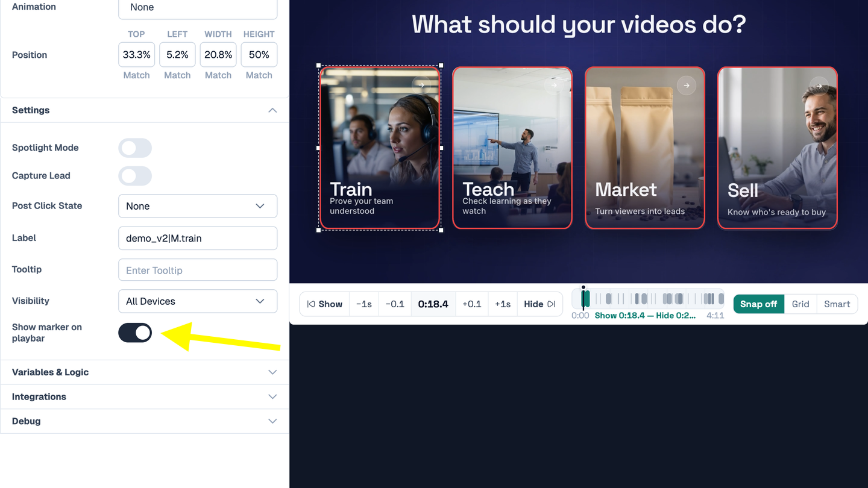The height and width of the screenshot is (488, 868).
Task: Click the Enter Tooltip field
Action: 198,270
